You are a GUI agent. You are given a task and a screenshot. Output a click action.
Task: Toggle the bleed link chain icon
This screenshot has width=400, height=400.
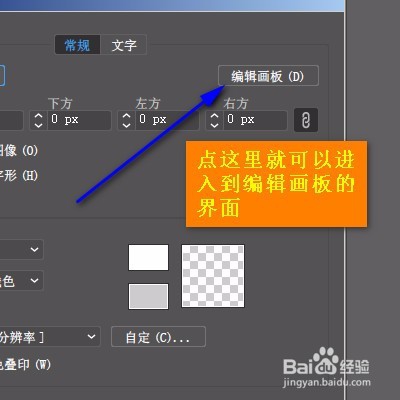(306, 120)
